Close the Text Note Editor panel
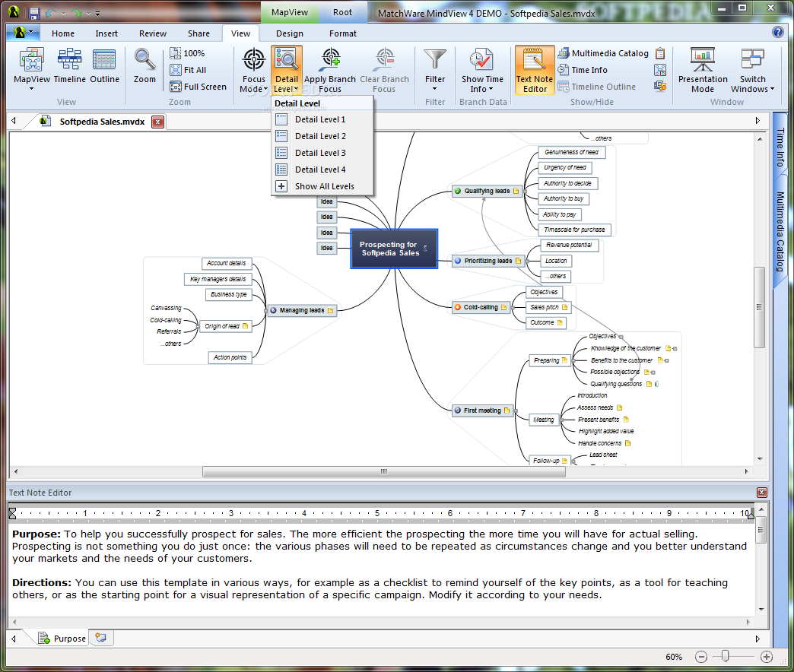This screenshot has height=672, width=794. 761,493
